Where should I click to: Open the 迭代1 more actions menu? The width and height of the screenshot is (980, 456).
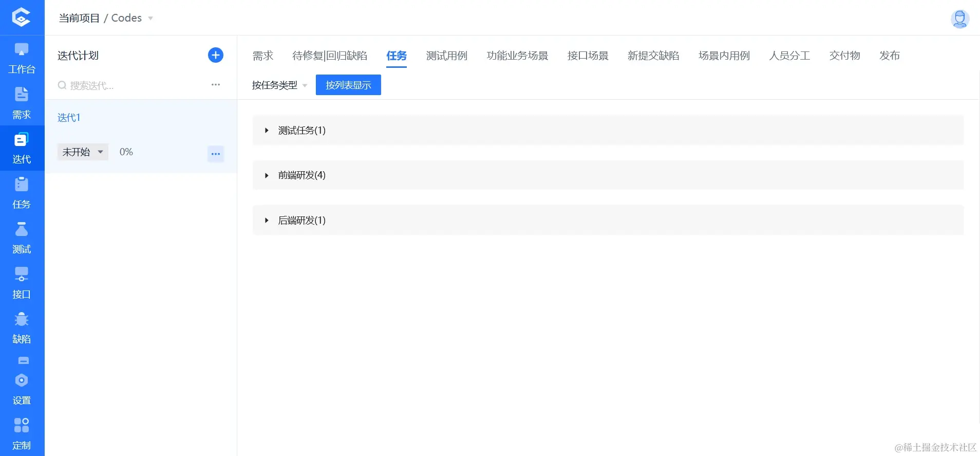(x=216, y=154)
